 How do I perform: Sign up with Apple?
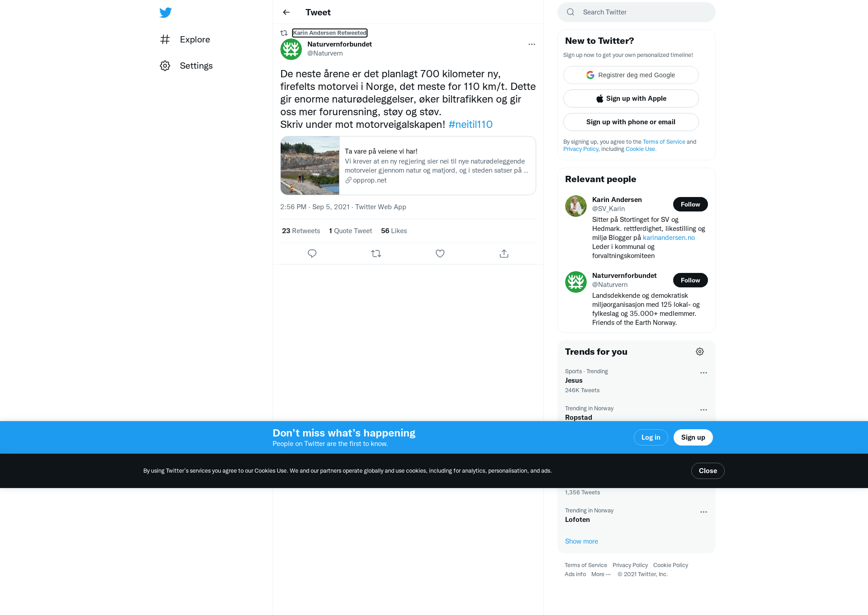coord(631,99)
